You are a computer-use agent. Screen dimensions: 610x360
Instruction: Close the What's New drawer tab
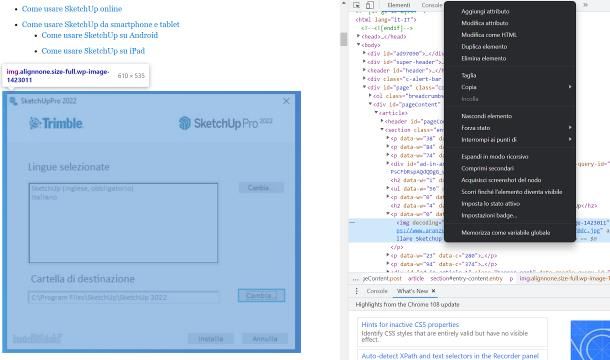pyautogui.click(x=433, y=291)
